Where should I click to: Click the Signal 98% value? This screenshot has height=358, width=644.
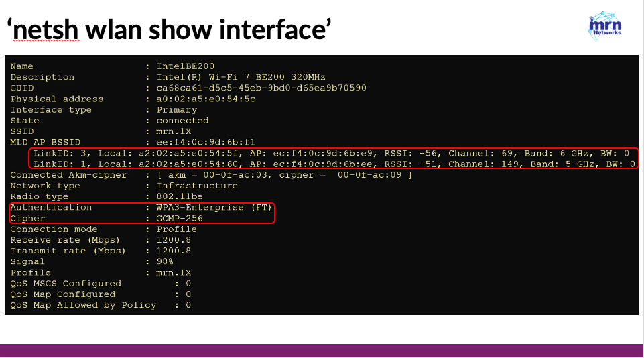[165, 262]
